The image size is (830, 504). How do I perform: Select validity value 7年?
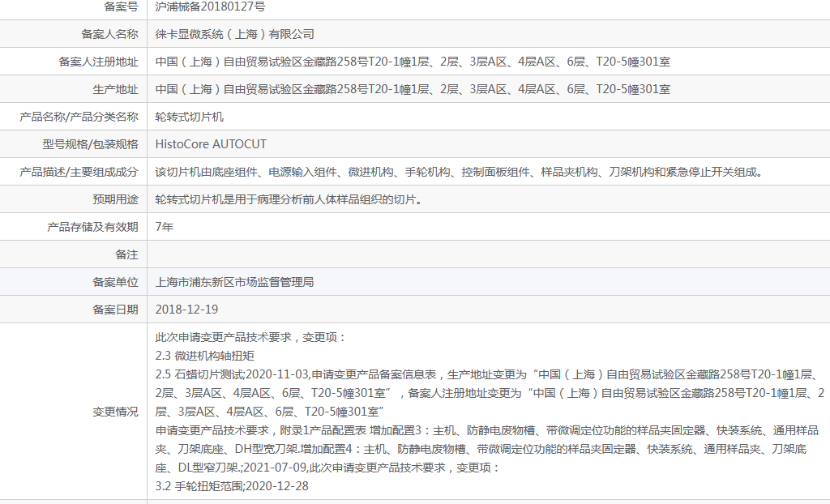point(164,227)
